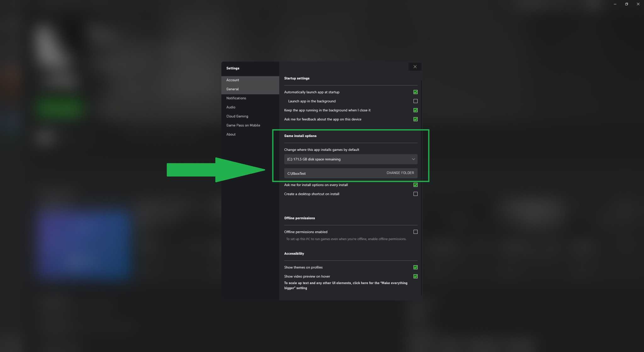The image size is (644, 352).
Task: Select the General settings tab
Action: (232, 89)
